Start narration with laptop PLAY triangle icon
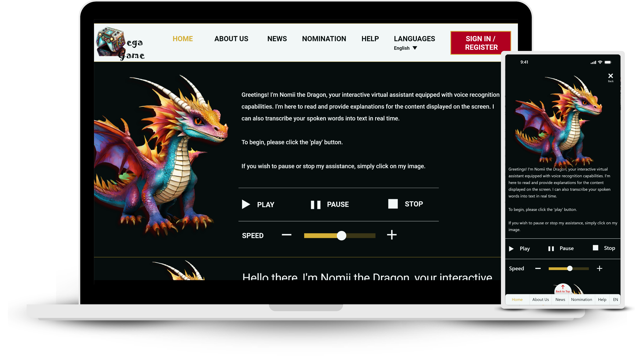The height and width of the screenshot is (364, 635). [x=246, y=204]
